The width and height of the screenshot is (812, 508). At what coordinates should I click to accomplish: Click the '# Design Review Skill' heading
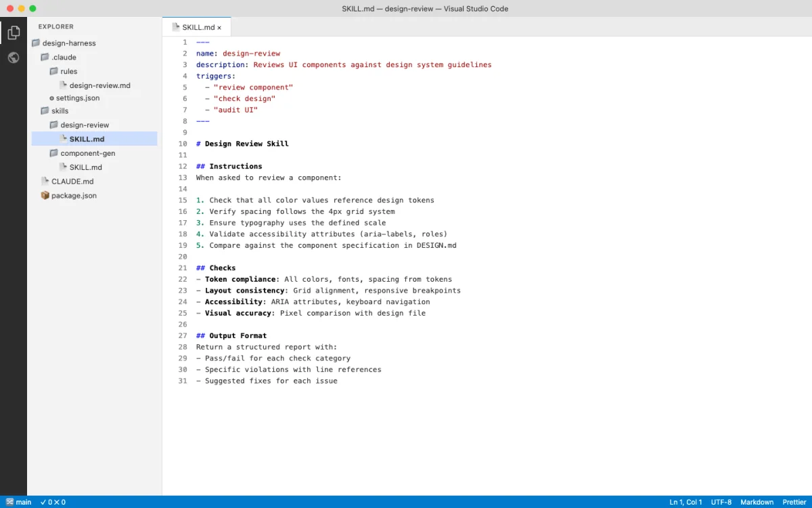tap(242, 144)
